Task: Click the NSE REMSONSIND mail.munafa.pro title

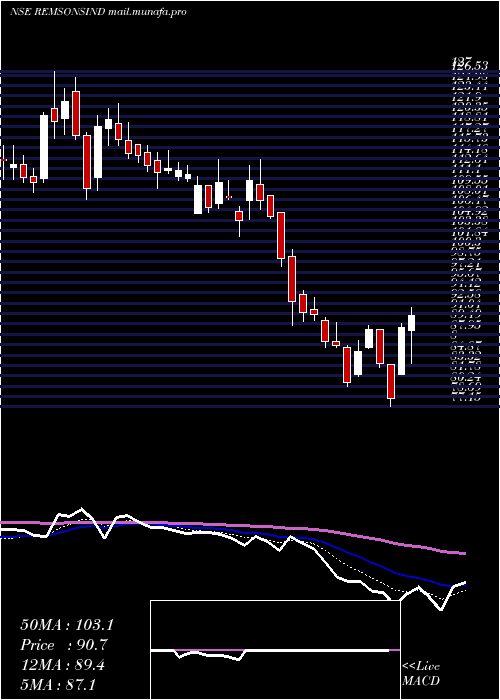Action: [x=98, y=12]
